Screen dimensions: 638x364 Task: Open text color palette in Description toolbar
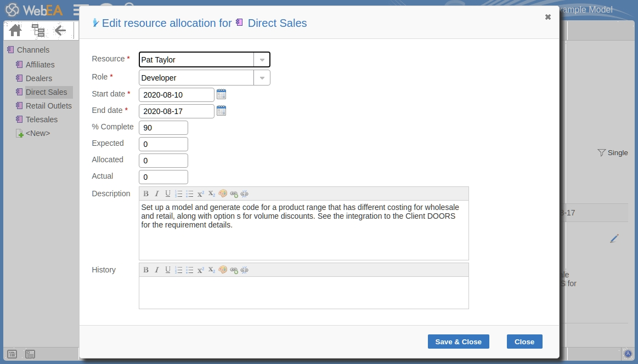tap(223, 194)
